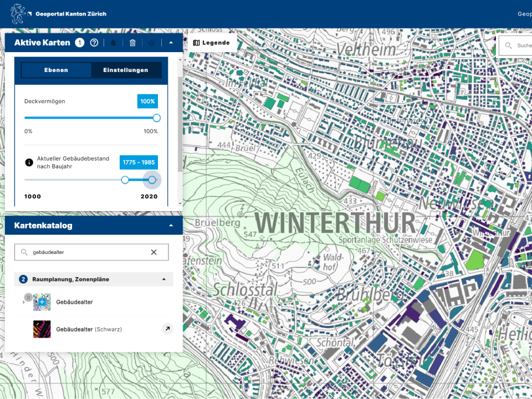532x399 pixels.
Task: Open Gebäudealter (Schwarz) arrow icon
Action: click(167, 329)
